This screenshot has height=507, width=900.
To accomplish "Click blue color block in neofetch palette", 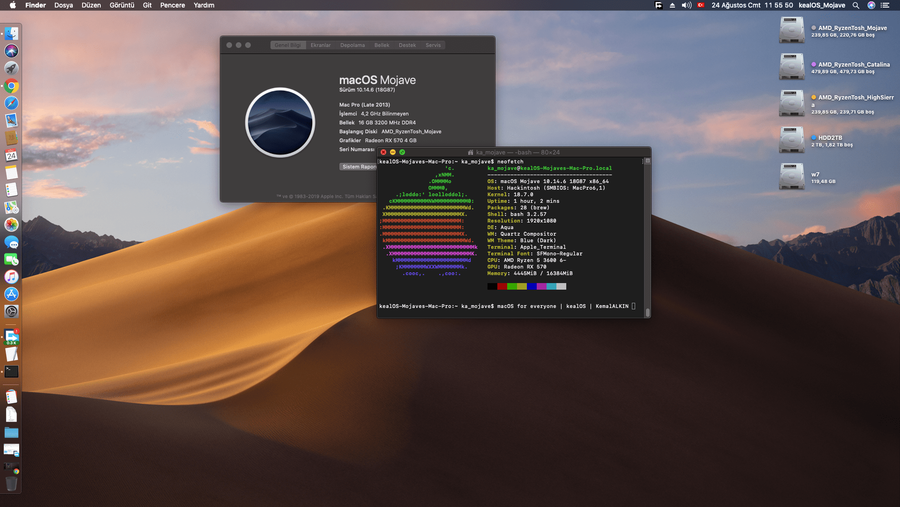I will tap(532, 286).
